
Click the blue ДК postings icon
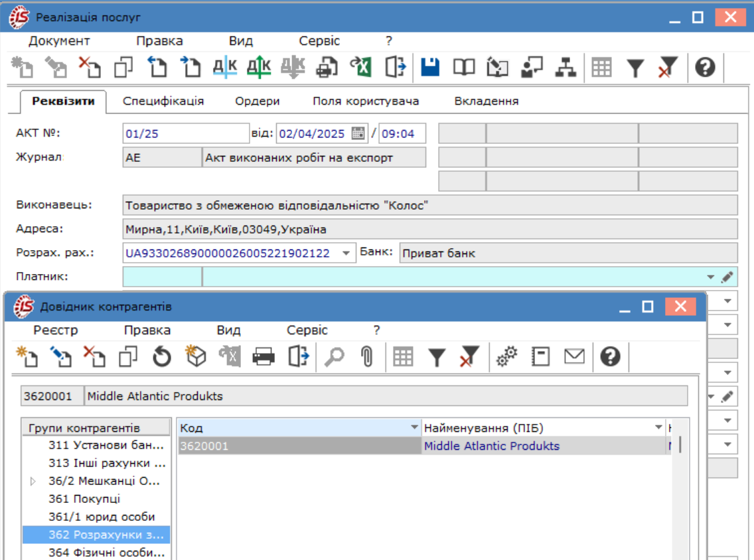pos(225,67)
